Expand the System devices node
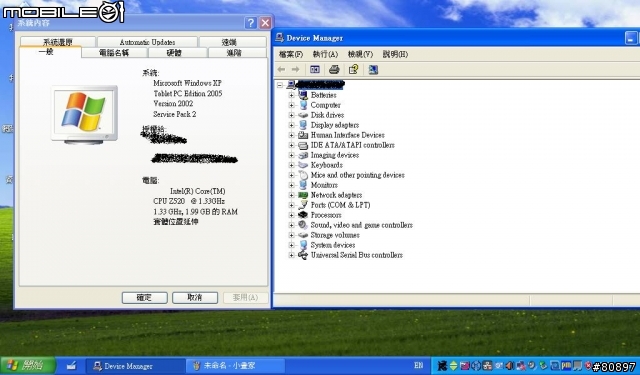This screenshot has height=375, width=640. point(291,245)
